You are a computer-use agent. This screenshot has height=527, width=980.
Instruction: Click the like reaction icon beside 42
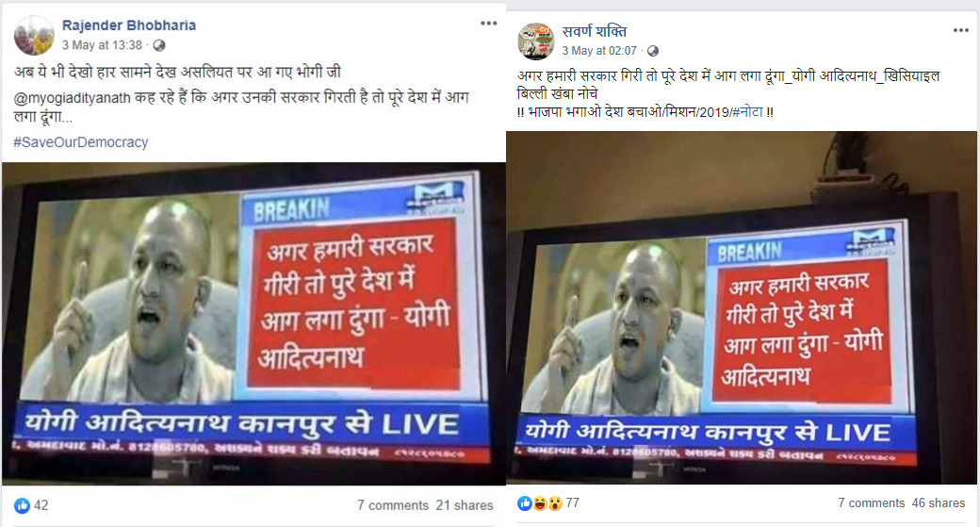pos(22,505)
